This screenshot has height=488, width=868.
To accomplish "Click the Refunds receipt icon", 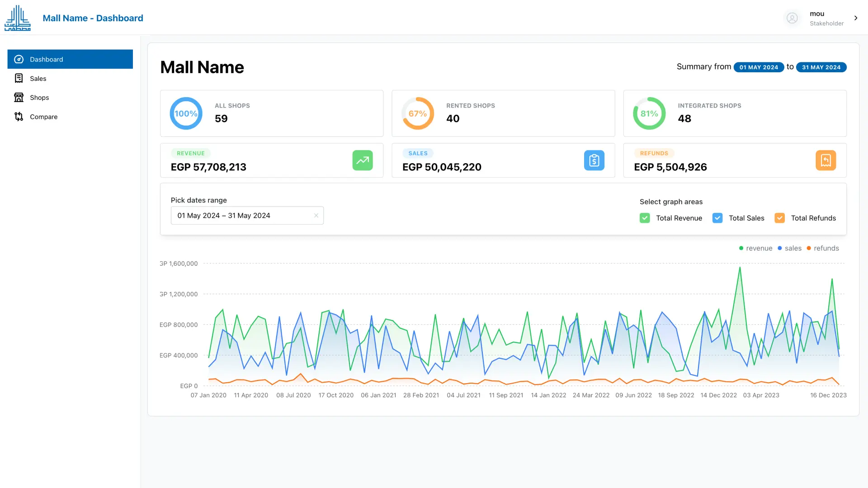I will [826, 160].
